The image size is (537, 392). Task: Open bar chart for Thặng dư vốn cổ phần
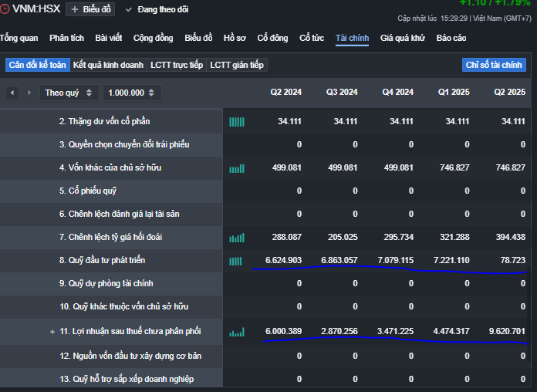click(237, 121)
